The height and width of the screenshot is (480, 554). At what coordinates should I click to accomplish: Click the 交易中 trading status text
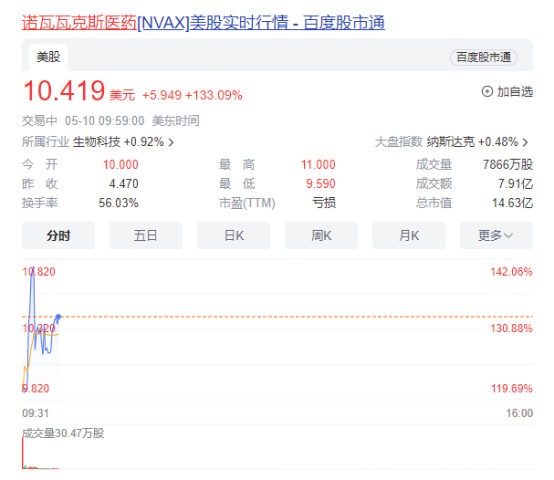pos(40,121)
